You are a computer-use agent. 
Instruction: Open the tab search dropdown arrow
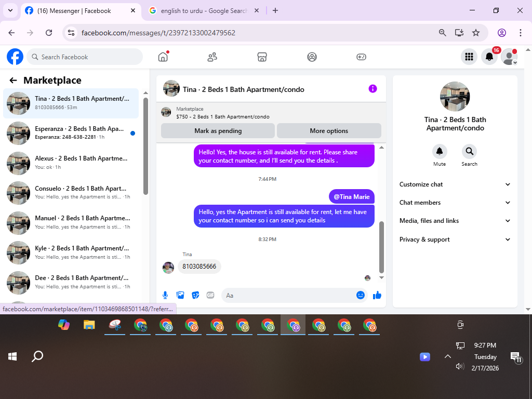tap(10, 10)
